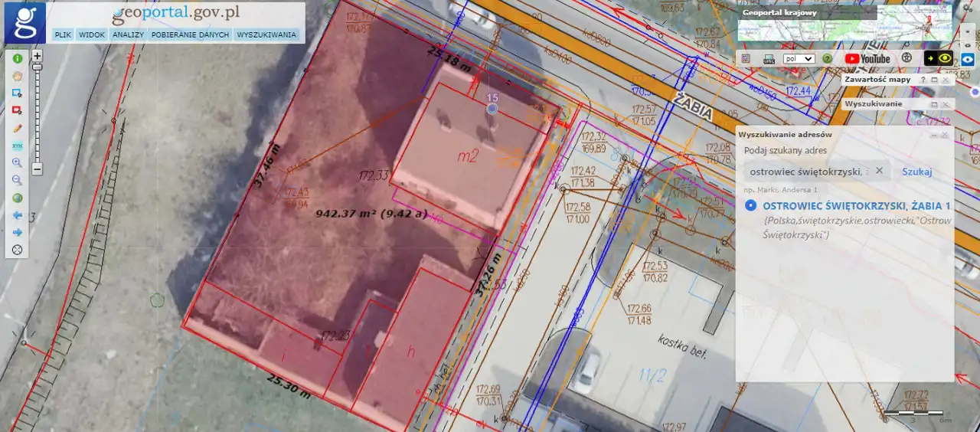Click the Szukaj search button
This screenshot has width=980, height=432.
click(916, 172)
